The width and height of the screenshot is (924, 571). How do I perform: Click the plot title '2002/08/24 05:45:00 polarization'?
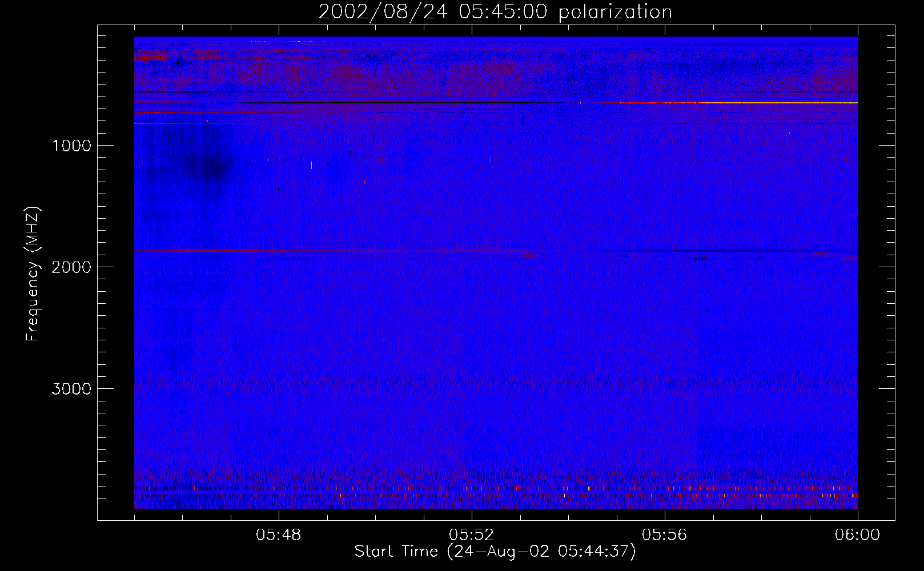pyautogui.click(x=495, y=12)
